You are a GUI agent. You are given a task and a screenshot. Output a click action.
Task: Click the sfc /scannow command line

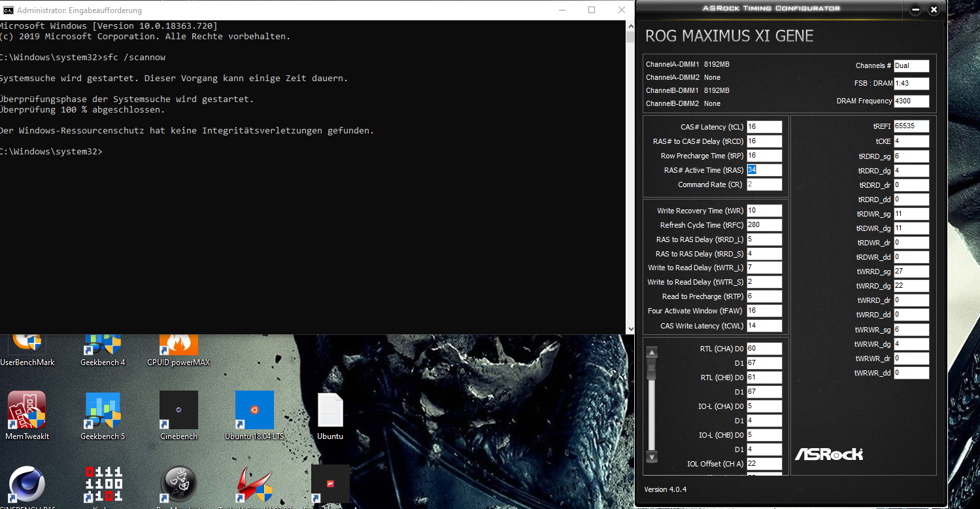(x=82, y=58)
